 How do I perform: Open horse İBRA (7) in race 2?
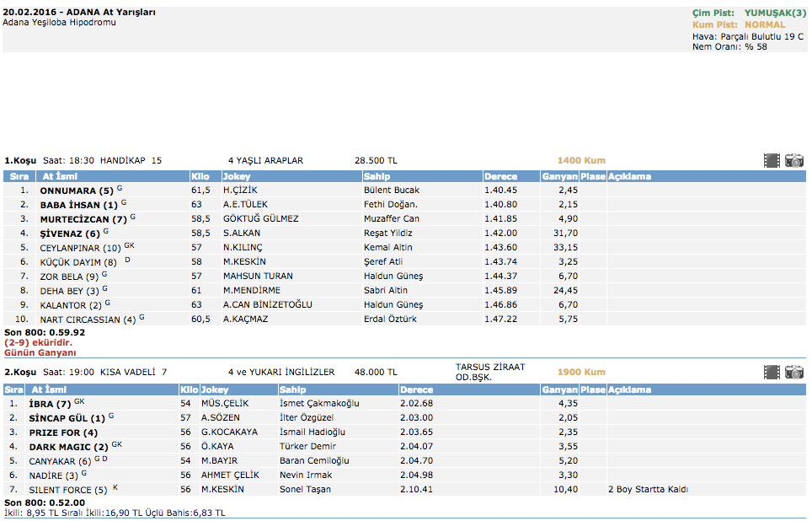[x=50, y=404]
